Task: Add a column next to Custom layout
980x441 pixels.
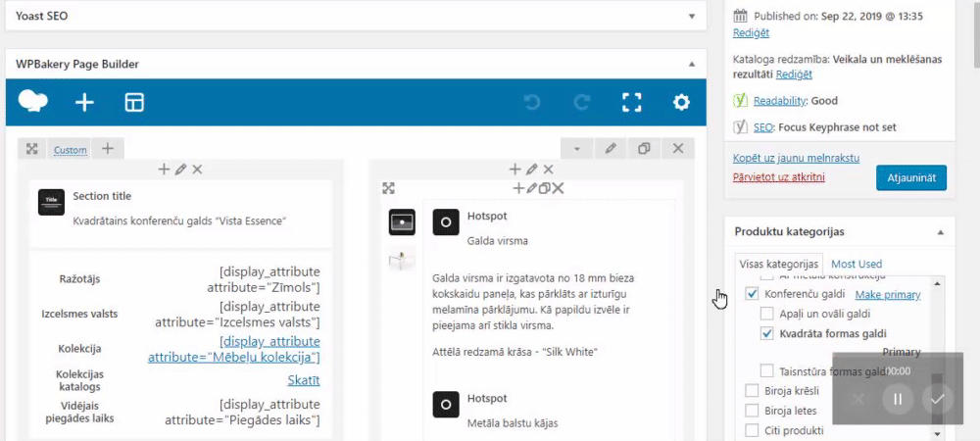Action: tap(108, 149)
